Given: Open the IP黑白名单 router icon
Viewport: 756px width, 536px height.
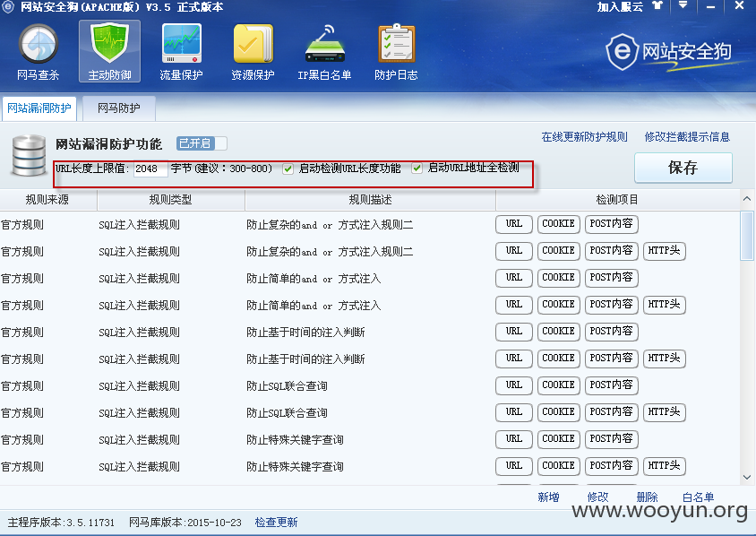Looking at the screenshot, I should tap(324, 52).
